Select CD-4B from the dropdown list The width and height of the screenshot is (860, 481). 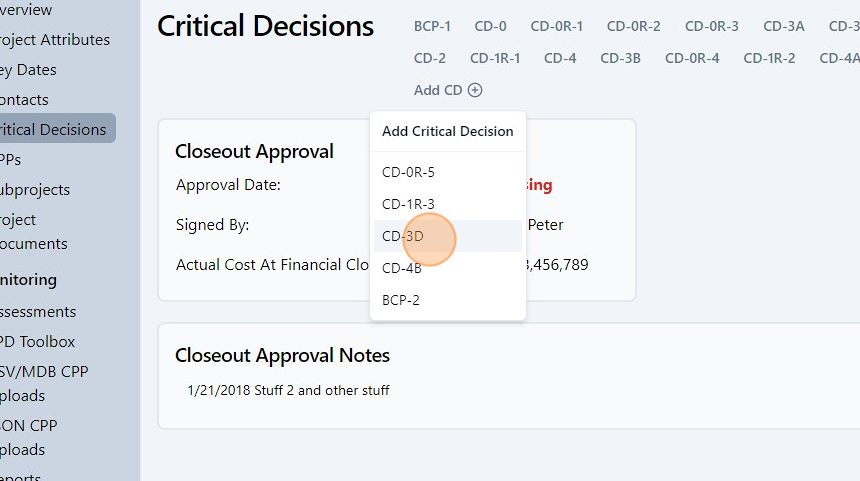[x=402, y=268]
